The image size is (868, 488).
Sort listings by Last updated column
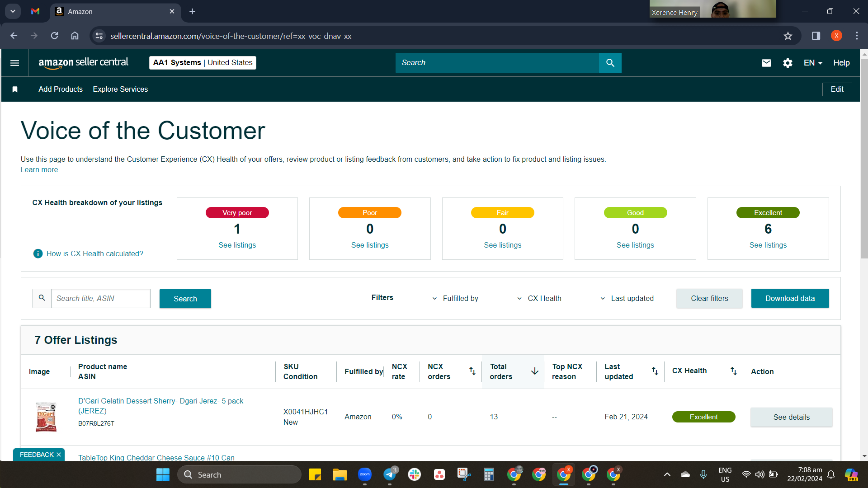click(x=655, y=371)
